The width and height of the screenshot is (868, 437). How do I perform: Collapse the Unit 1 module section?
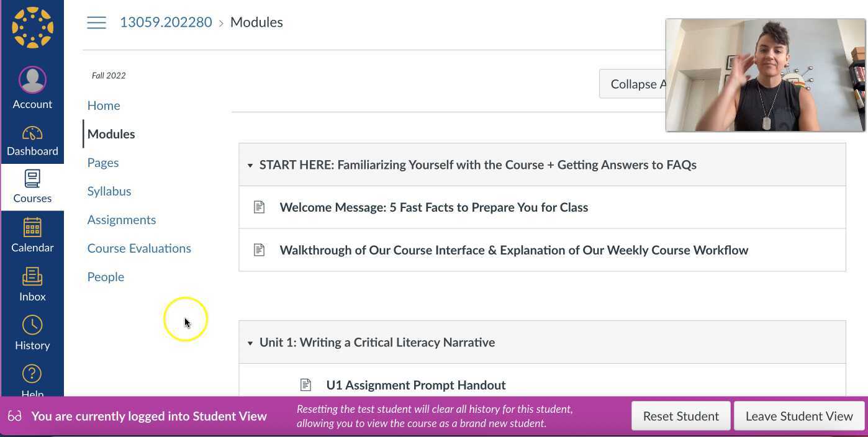[250, 342]
